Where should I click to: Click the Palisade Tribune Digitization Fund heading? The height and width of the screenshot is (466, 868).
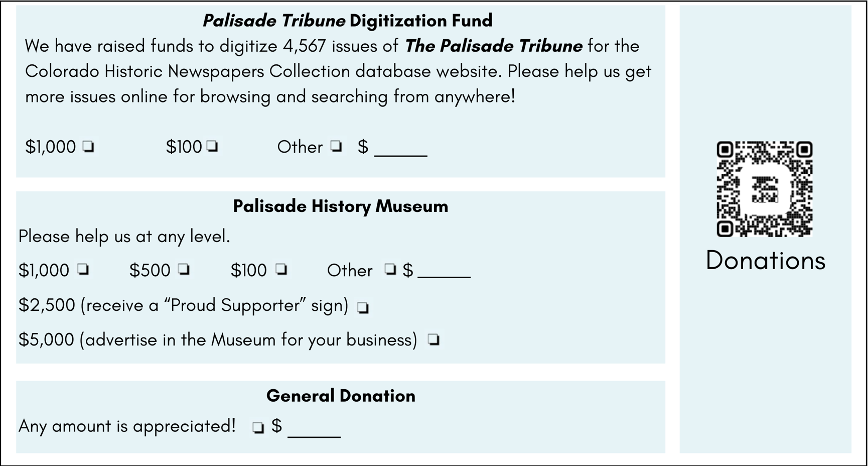[347, 21]
